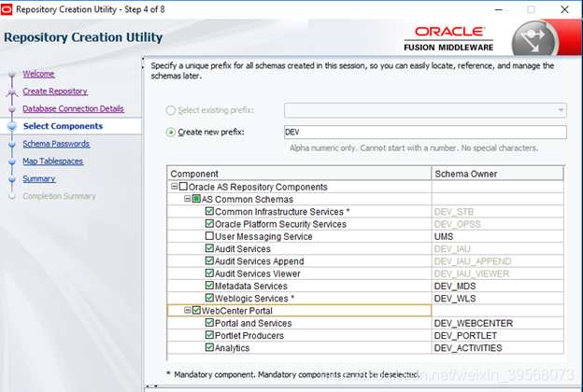Click the UMS schema owner cell
The width and height of the screenshot is (583, 392).
point(497,237)
